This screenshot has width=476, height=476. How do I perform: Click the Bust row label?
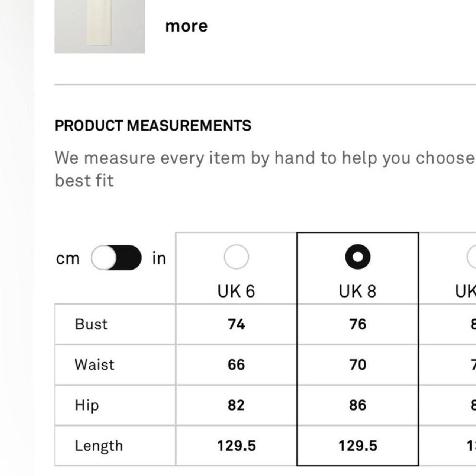coord(91,324)
